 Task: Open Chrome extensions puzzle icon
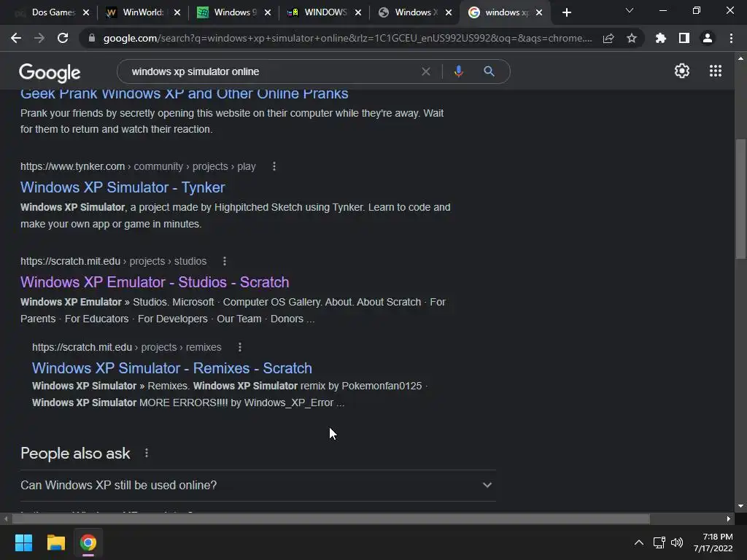click(661, 38)
